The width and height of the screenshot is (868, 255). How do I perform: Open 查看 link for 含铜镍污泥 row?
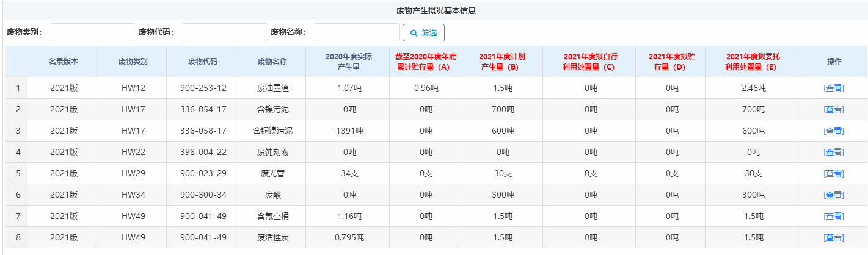tap(834, 131)
